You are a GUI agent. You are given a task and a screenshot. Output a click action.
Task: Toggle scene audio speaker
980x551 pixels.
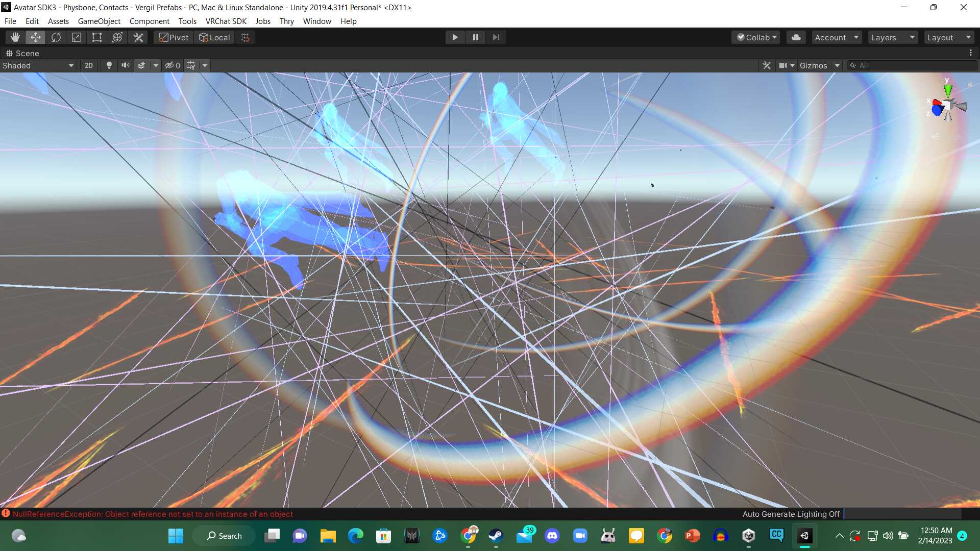(x=125, y=65)
